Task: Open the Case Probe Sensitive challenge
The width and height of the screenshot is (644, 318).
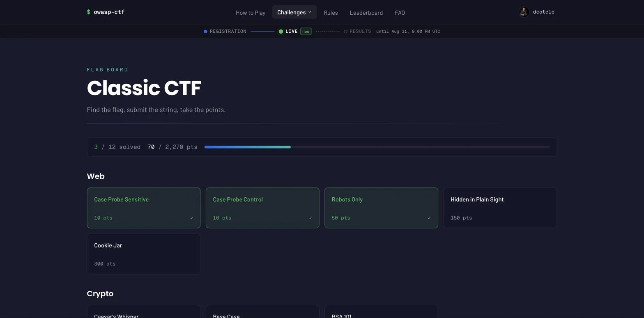Action: 144,208
